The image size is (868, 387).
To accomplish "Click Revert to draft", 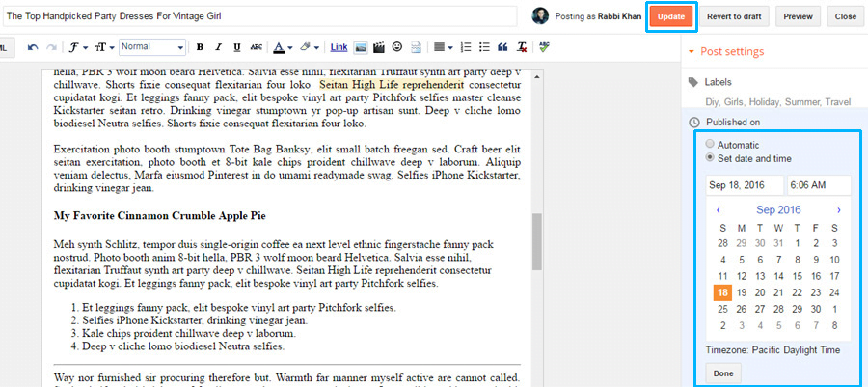I will (x=734, y=16).
